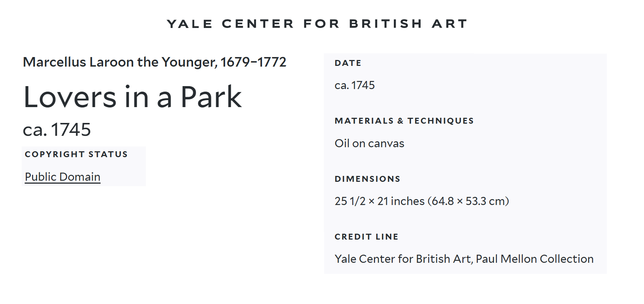This screenshot has width=644, height=304.
Task: Click the word Lovers in the title
Action: [70, 97]
